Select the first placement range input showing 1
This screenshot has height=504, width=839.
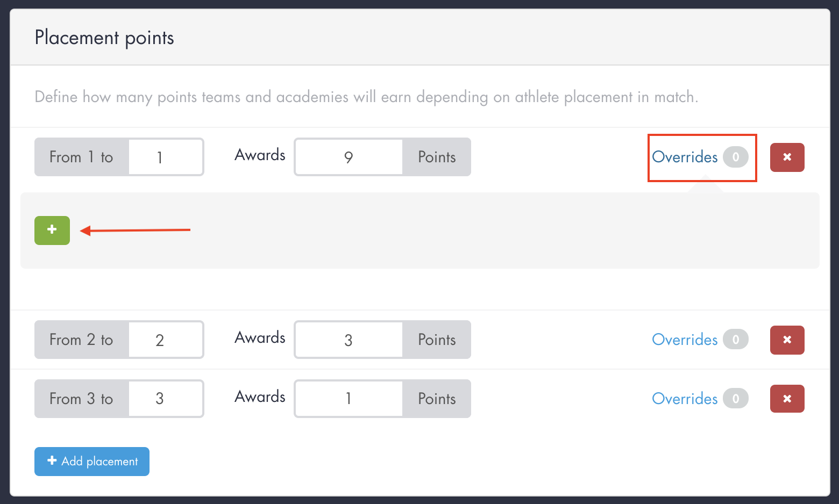point(166,157)
